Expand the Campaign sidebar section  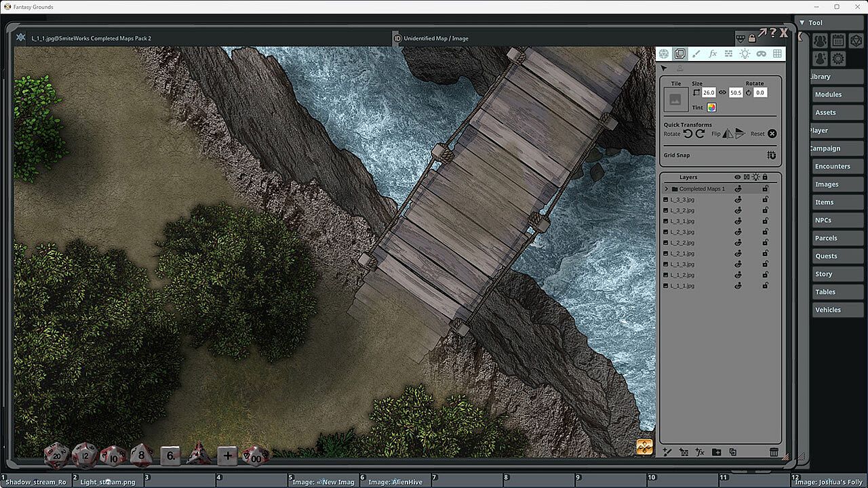point(825,148)
